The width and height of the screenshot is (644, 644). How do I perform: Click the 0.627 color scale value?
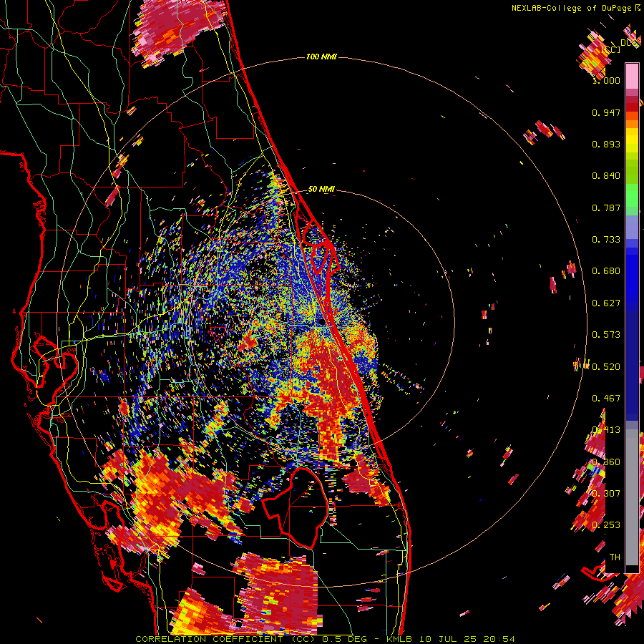pyautogui.click(x=606, y=303)
